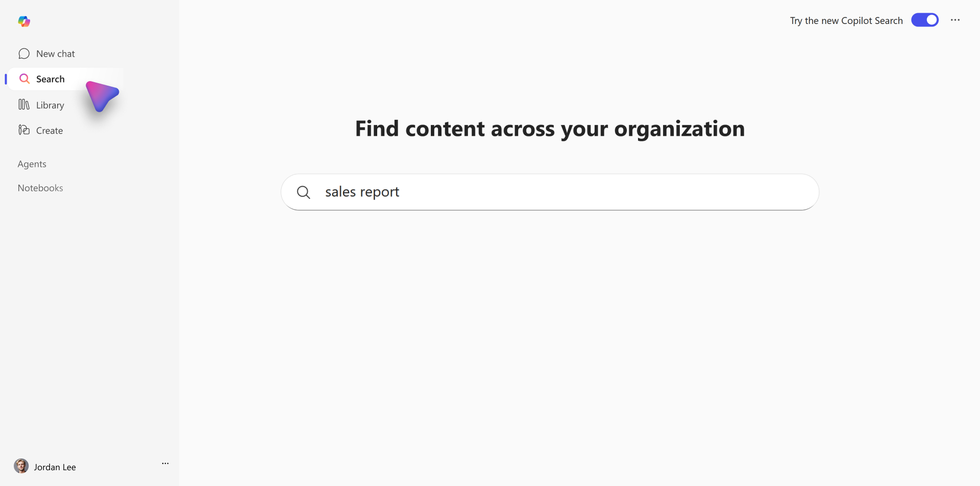Click Jordan Lee's profile avatar
The height and width of the screenshot is (486, 980).
tap(21, 466)
